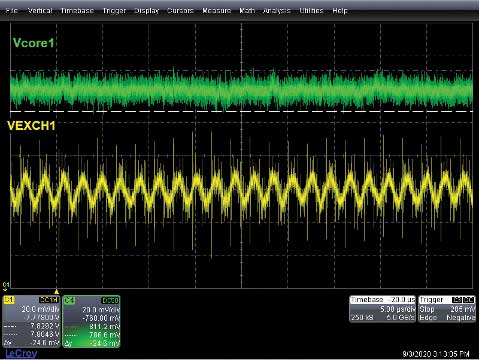480x360 pixels.
Task: Click the trigger source channel badge
Action: tap(456, 300)
